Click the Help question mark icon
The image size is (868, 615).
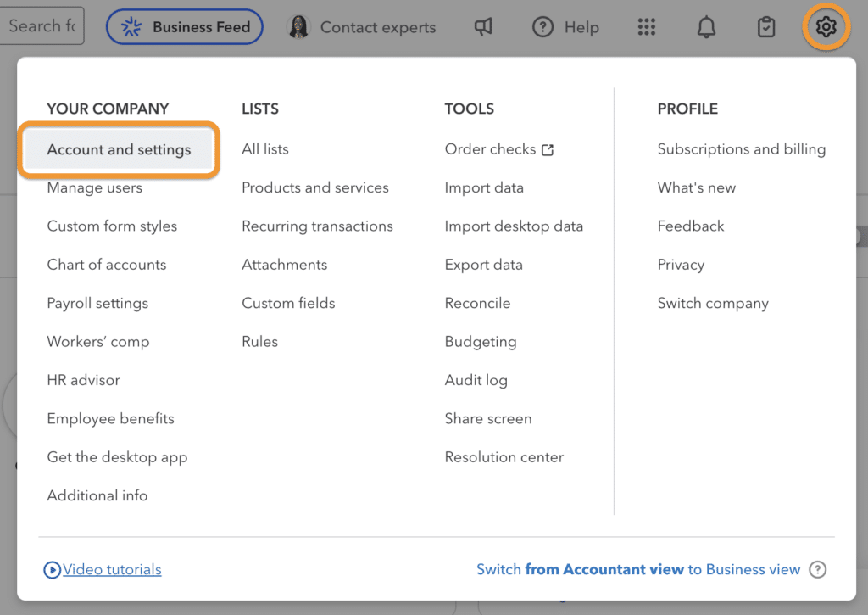[x=542, y=26]
